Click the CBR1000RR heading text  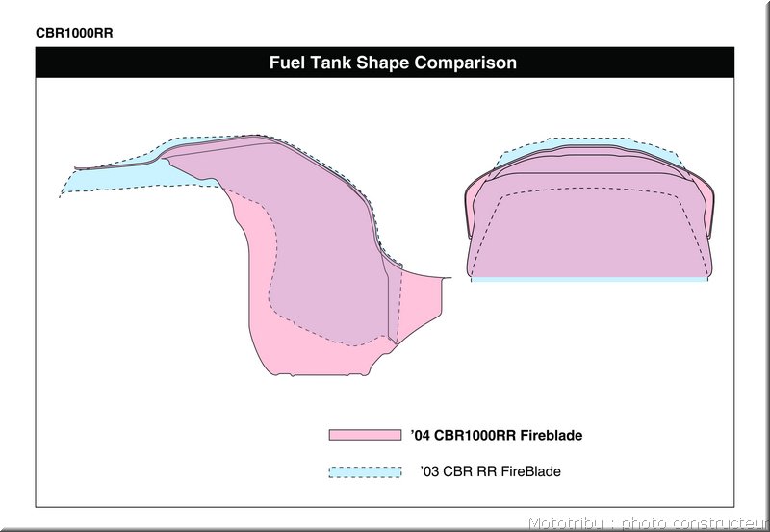[x=74, y=33]
